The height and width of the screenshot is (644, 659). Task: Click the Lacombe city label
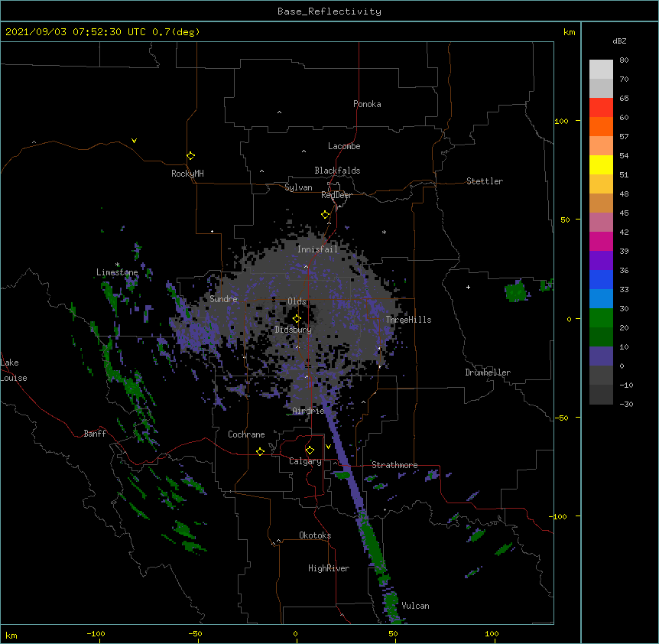344,146
